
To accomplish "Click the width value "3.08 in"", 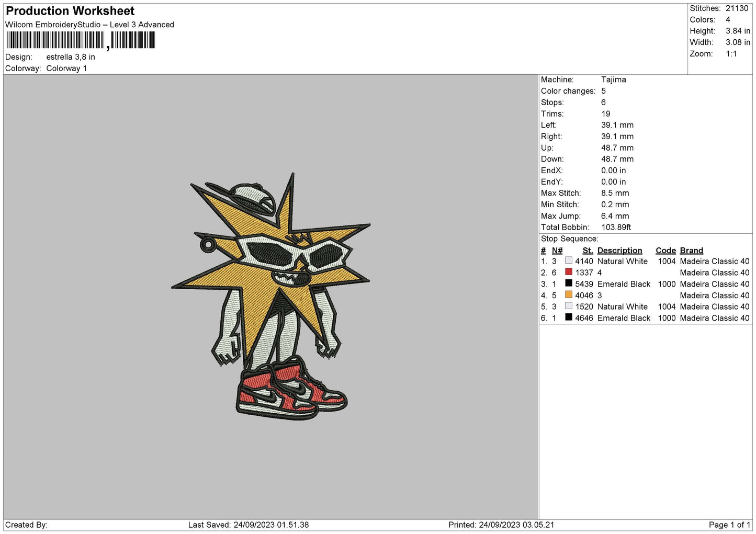I will pyautogui.click(x=738, y=42).
